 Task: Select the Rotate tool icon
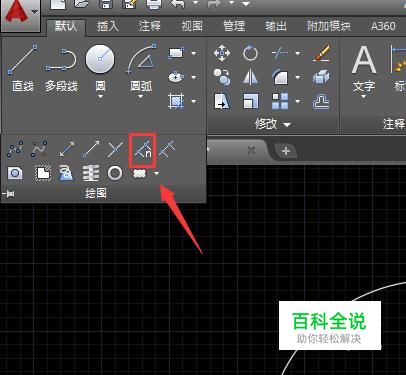250,53
